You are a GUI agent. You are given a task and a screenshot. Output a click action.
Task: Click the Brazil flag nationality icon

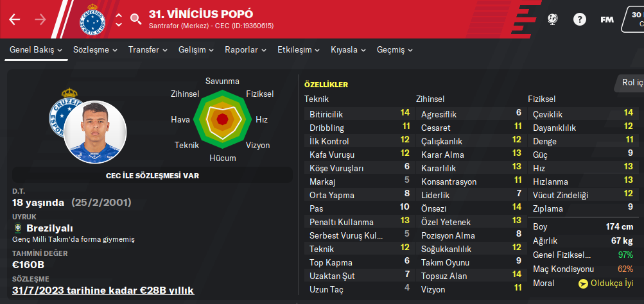point(17,228)
